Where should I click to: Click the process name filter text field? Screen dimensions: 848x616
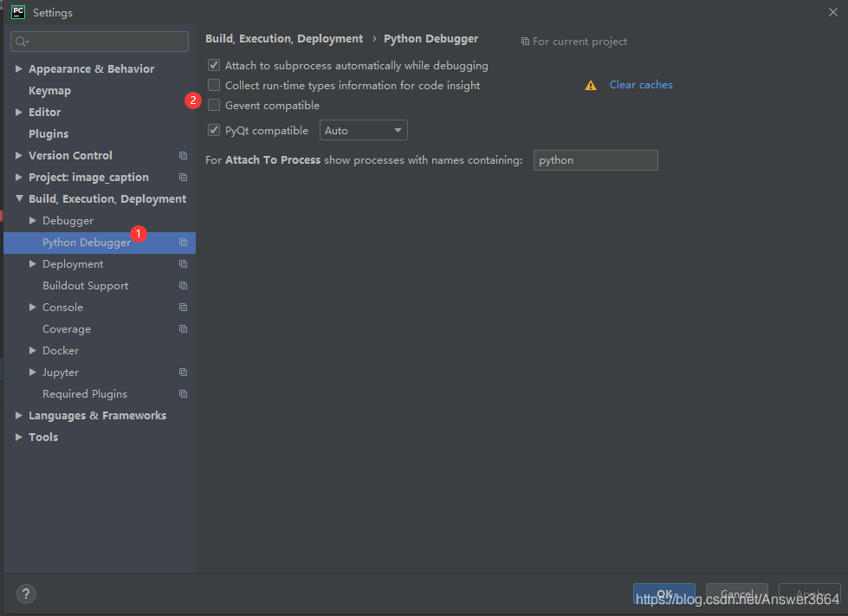point(595,160)
